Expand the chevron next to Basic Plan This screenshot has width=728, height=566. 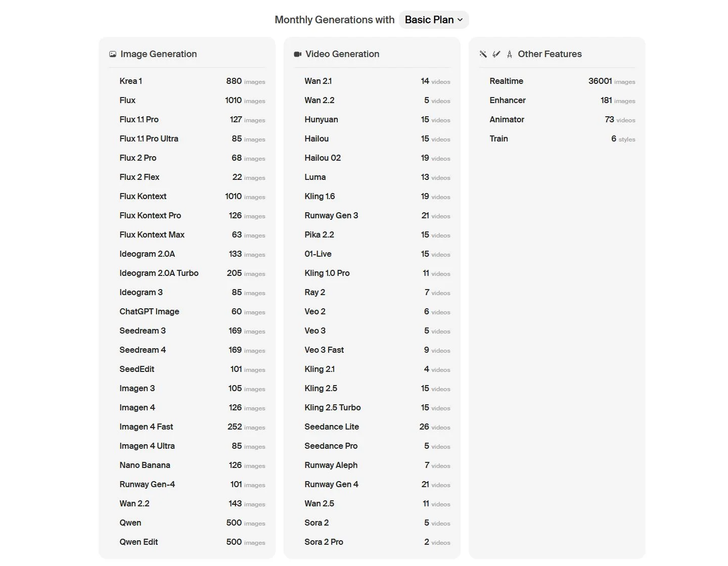(461, 20)
